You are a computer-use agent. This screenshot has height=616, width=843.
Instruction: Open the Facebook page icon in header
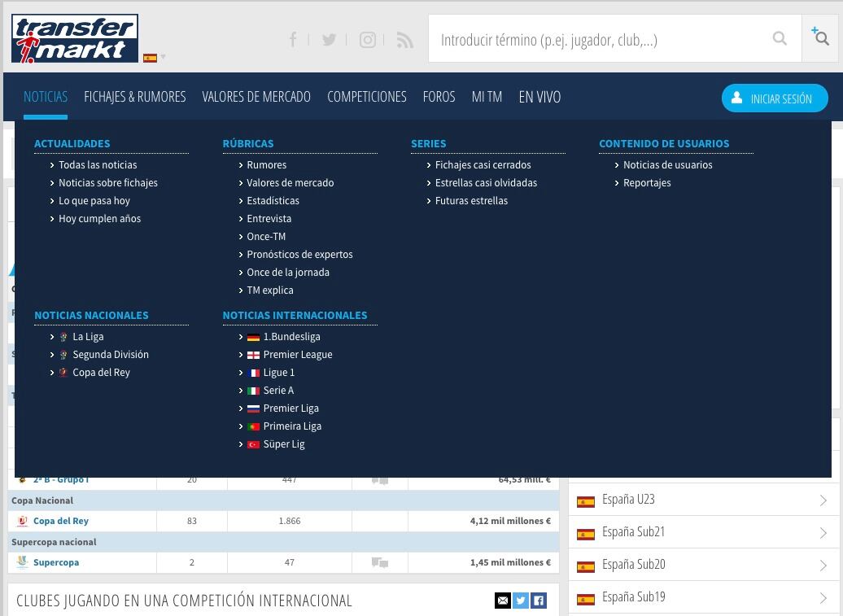tap(293, 40)
